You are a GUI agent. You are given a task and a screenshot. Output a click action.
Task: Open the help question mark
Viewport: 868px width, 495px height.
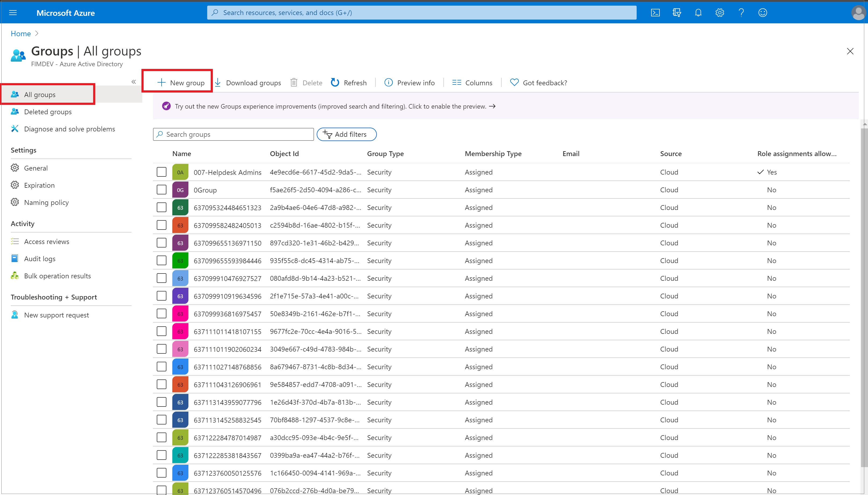point(741,13)
